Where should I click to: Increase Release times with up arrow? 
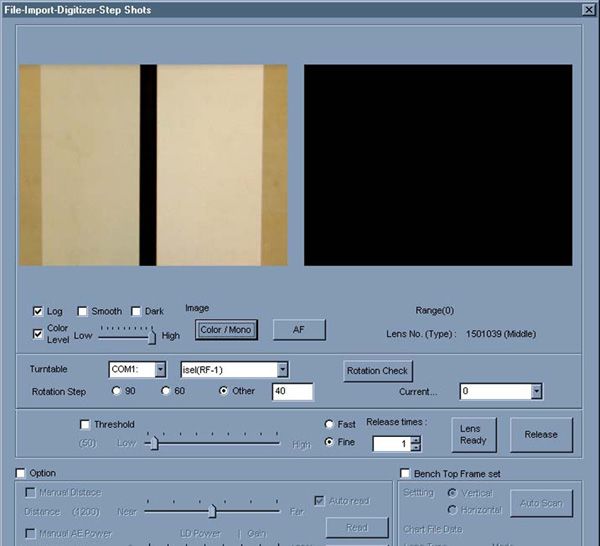pos(416,440)
